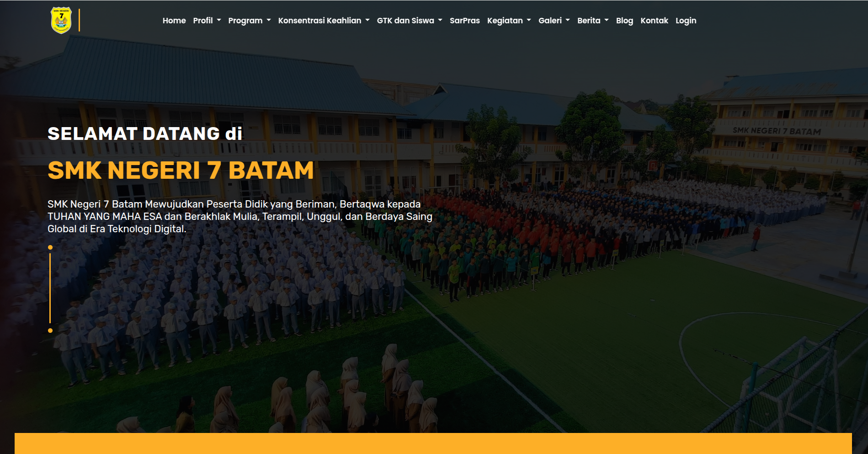868x454 pixels.
Task: Open the Kontak page
Action: 654,21
